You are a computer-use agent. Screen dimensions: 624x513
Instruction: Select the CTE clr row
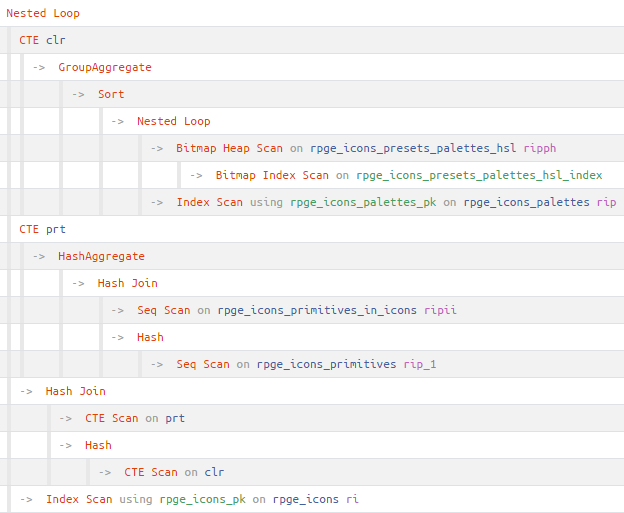[x=42, y=40]
